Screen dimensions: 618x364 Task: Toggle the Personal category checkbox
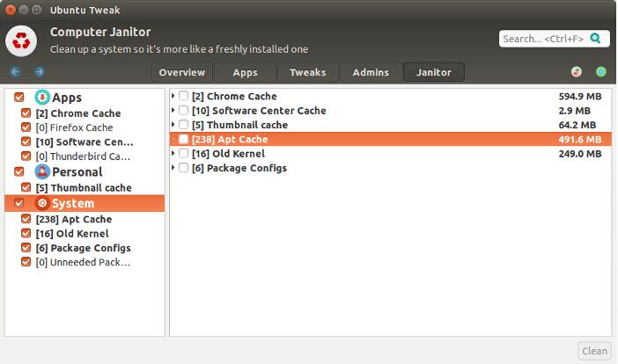point(18,171)
